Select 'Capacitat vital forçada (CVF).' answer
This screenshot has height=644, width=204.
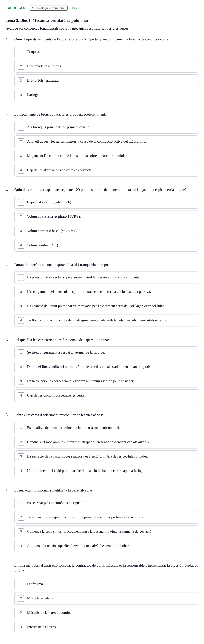pyautogui.click(x=106, y=202)
